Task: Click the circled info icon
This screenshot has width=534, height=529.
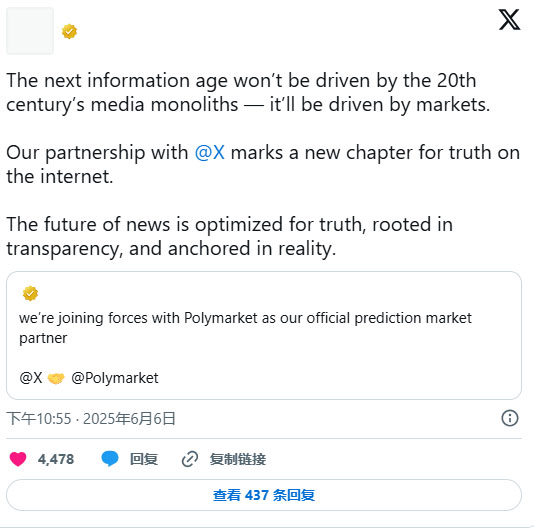Action: 510,418
